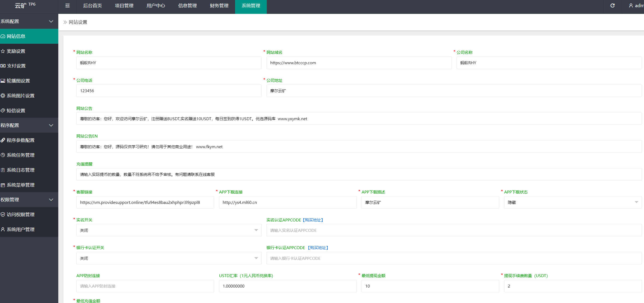Open 访问权限管理 shield icon item
Screen dimensions: 644x303
click(x=20, y=215)
